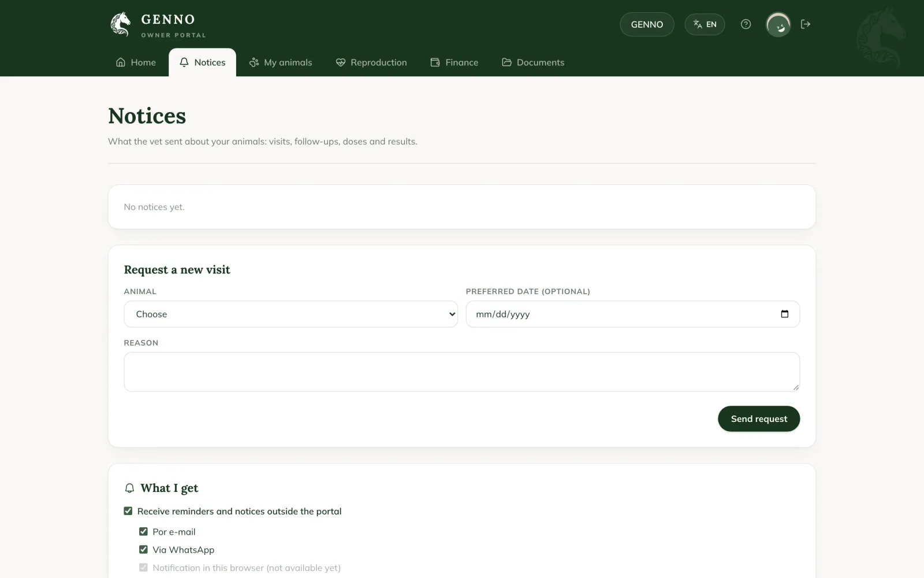Open the GENNO organization pill
Screen dimensions: 924x578
[x=647, y=24]
